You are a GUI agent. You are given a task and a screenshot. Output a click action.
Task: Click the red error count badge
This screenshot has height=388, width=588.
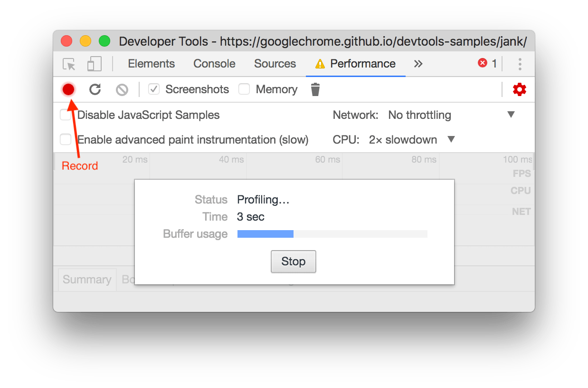point(487,63)
